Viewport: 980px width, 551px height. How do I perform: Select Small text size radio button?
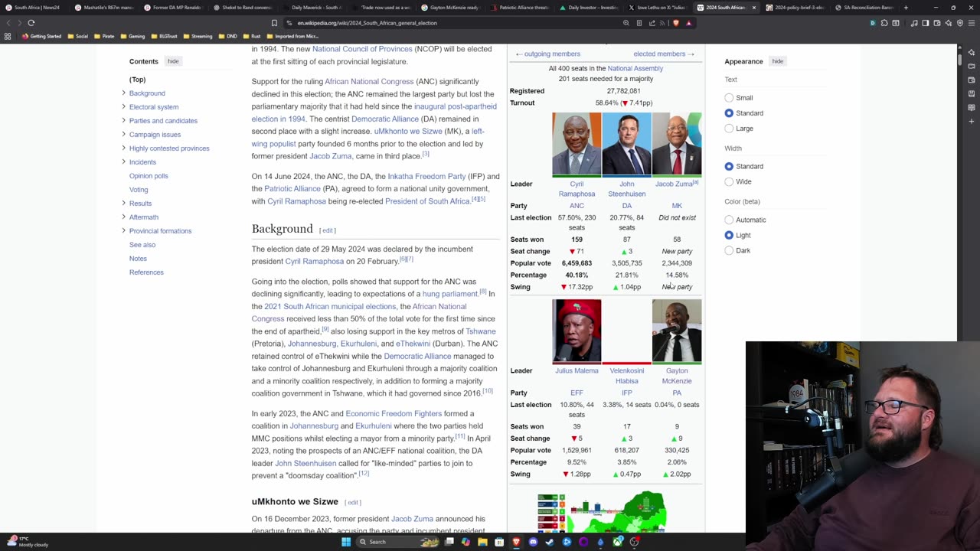729,98
